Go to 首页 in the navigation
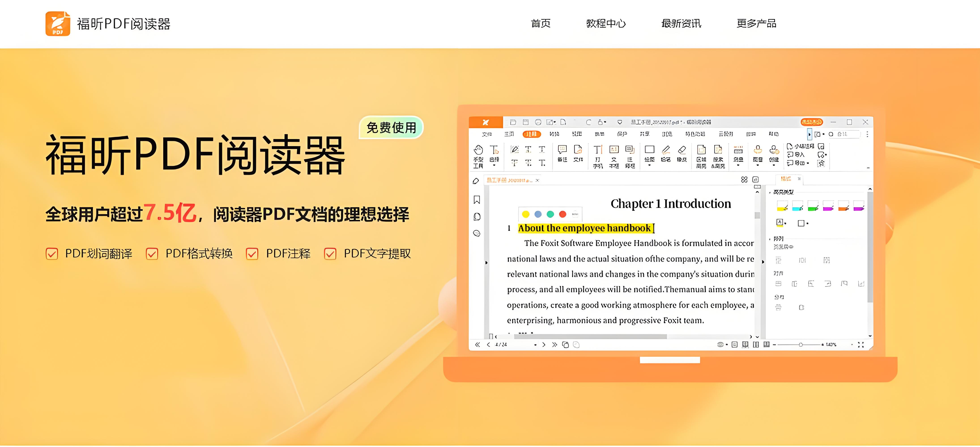This screenshot has height=447, width=980. pos(541,23)
